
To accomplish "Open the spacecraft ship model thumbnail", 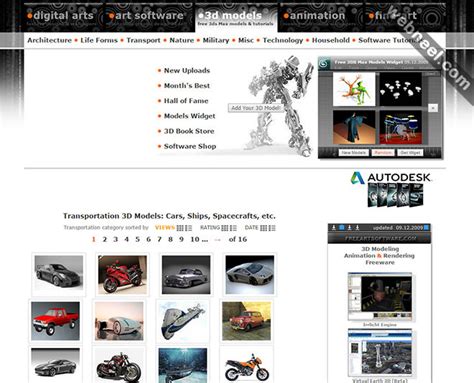I will pos(183,321).
